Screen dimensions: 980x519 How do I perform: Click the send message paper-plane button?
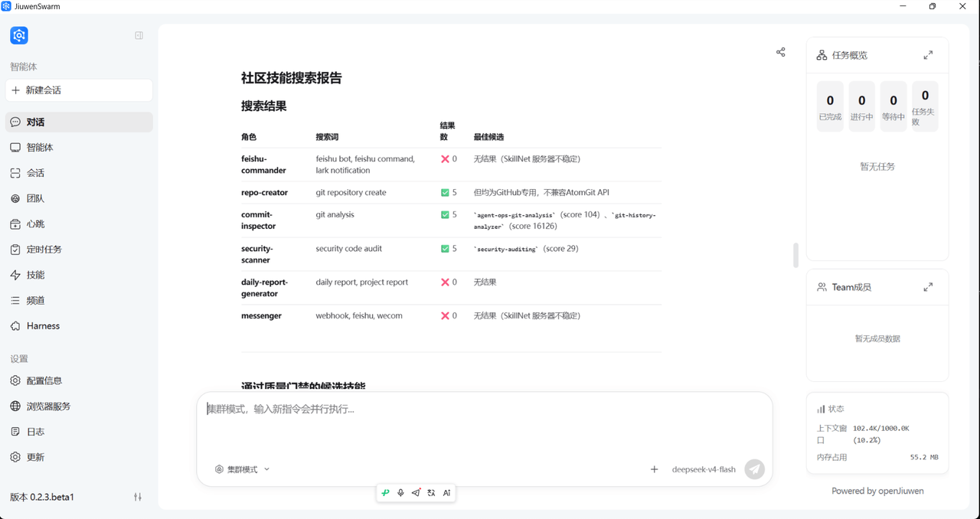755,469
